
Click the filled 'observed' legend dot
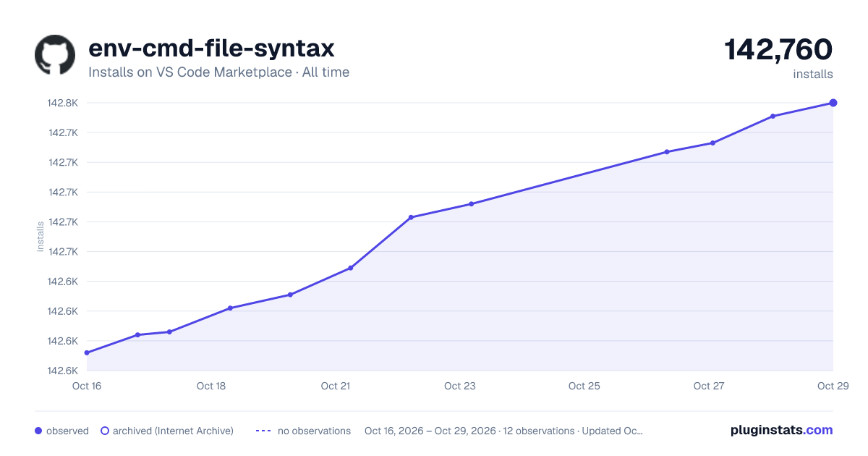click(38, 431)
